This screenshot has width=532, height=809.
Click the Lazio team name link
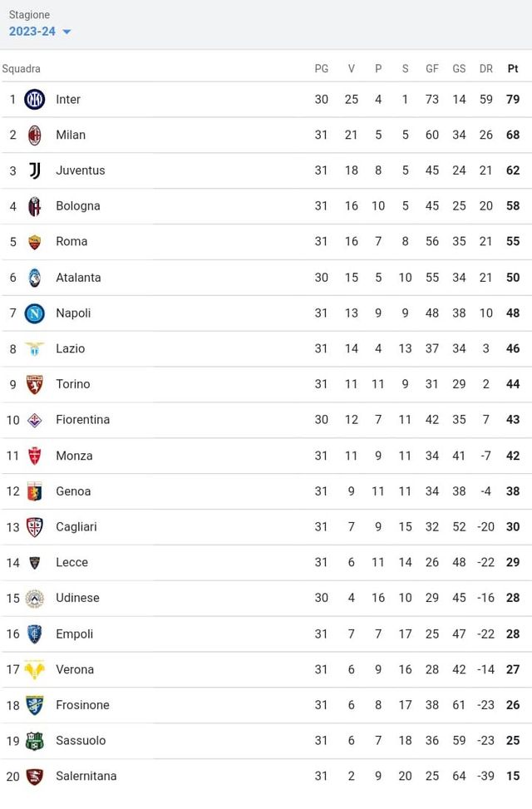70,348
